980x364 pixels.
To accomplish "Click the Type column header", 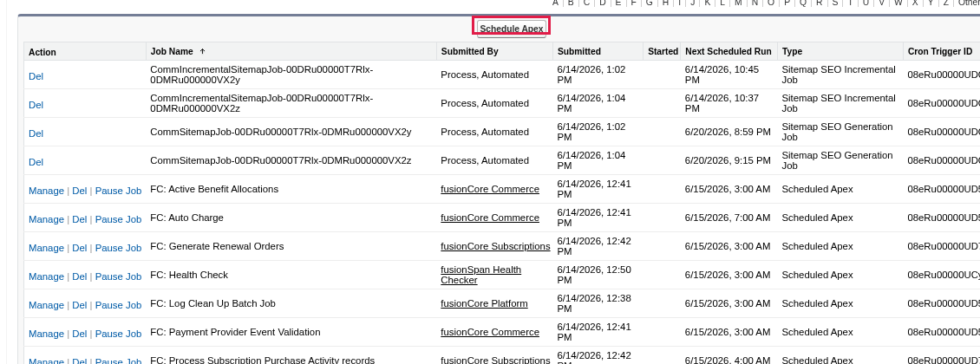I will coord(792,51).
